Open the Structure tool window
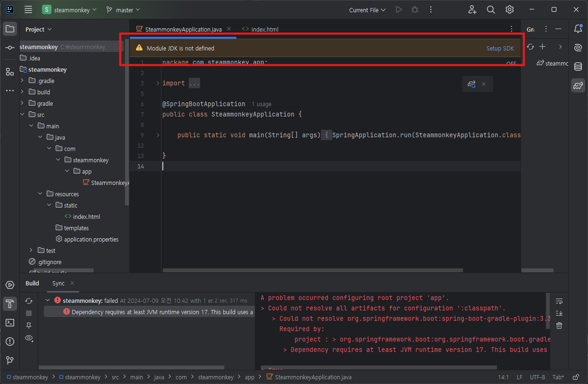The height and width of the screenshot is (384, 588). pos(10,72)
